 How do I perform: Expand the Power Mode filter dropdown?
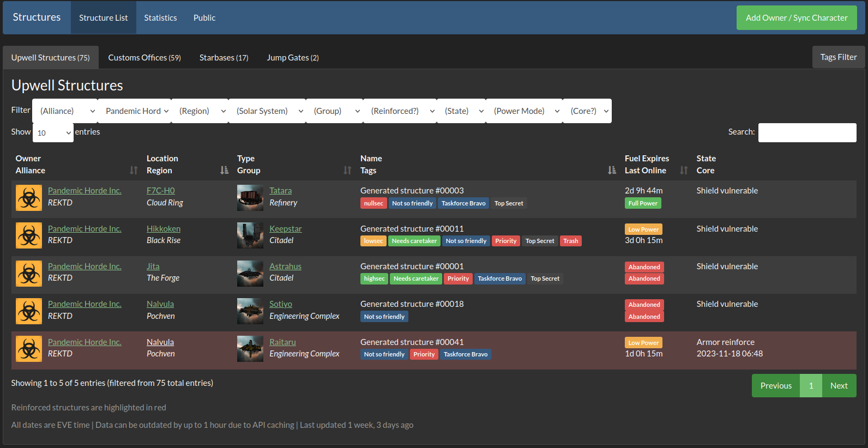525,111
